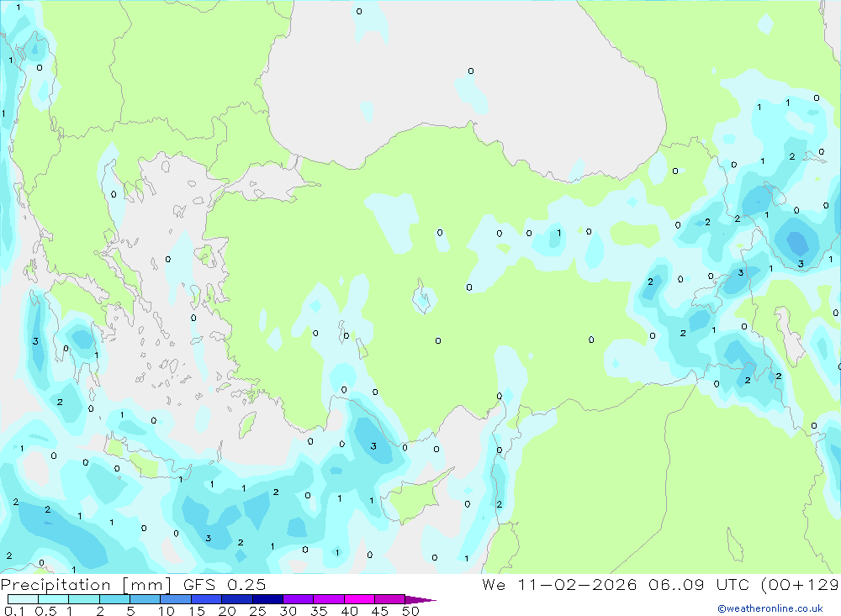Click the '15' legend scale label
Screen dimensions: 841x616
pos(197,611)
